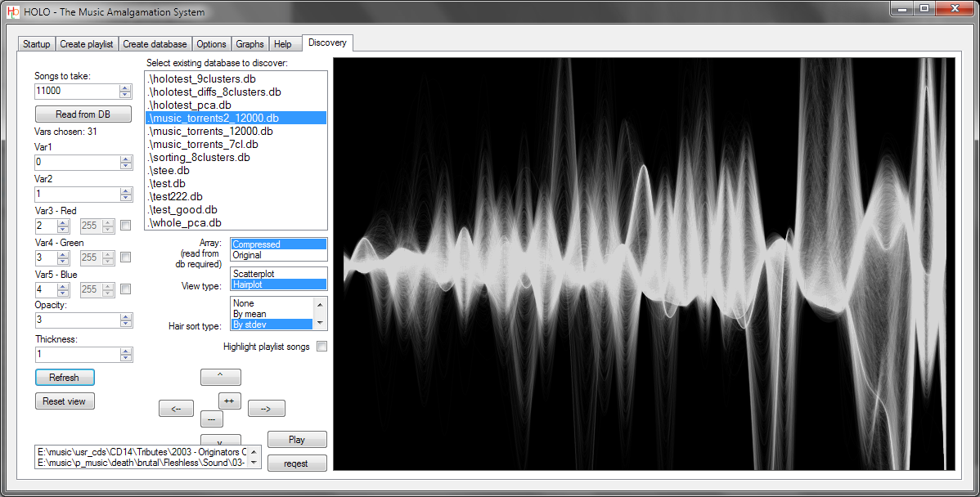Image resolution: width=980 pixels, height=497 pixels.
Task: Open the Create playlist tab
Action: click(x=86, y=43)
